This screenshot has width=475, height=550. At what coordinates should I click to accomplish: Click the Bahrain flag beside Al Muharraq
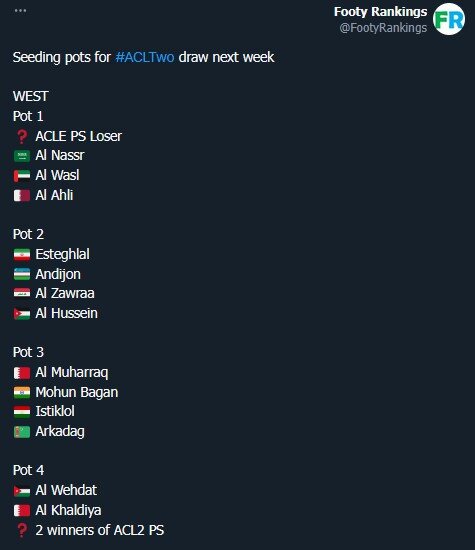click(22, 373)
